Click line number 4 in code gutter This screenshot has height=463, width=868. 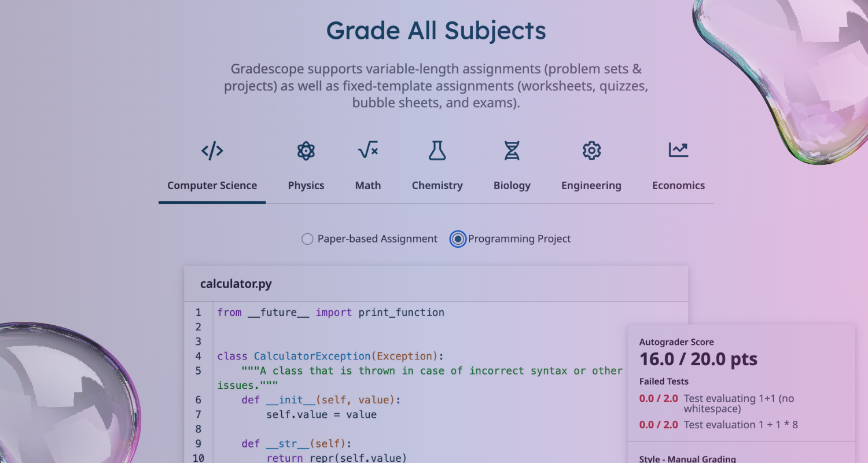(x=198, y=357)
